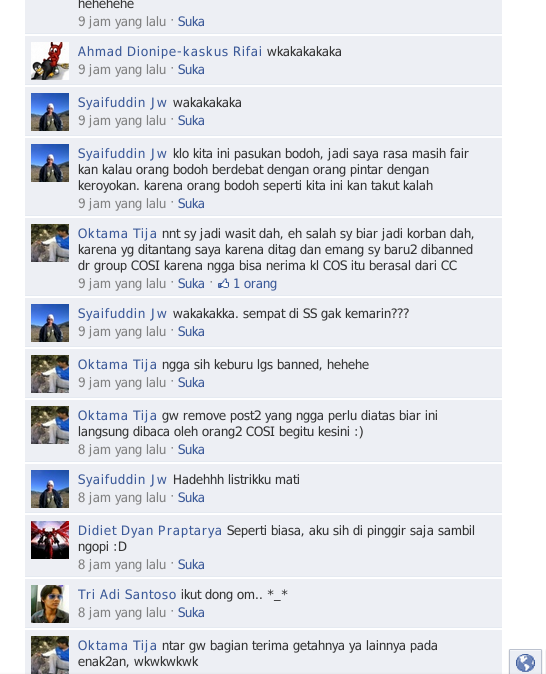
Task: Click Suka below the 'hehehehe' comment at top
Action: click(x=191, y=21)
